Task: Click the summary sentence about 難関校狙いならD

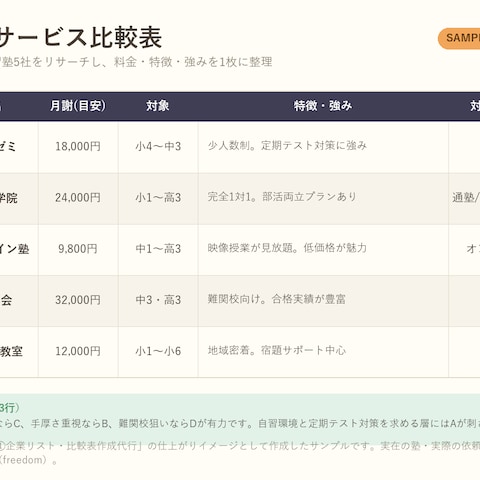Action: pyautogui.click(x=240, y=424)
